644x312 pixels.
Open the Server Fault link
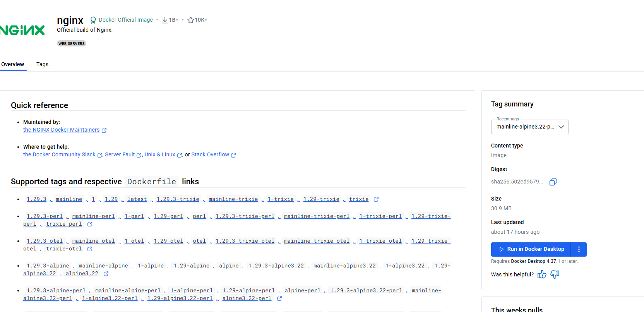pyautogui.click(x=120, y=154)
